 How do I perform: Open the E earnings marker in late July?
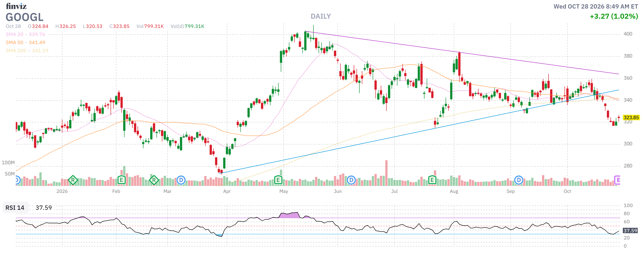point(432,180)
